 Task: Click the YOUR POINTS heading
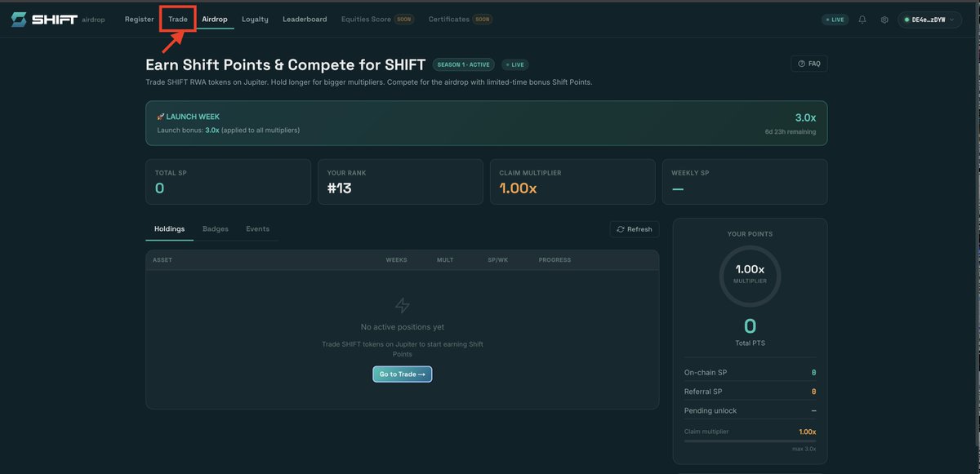750,234
